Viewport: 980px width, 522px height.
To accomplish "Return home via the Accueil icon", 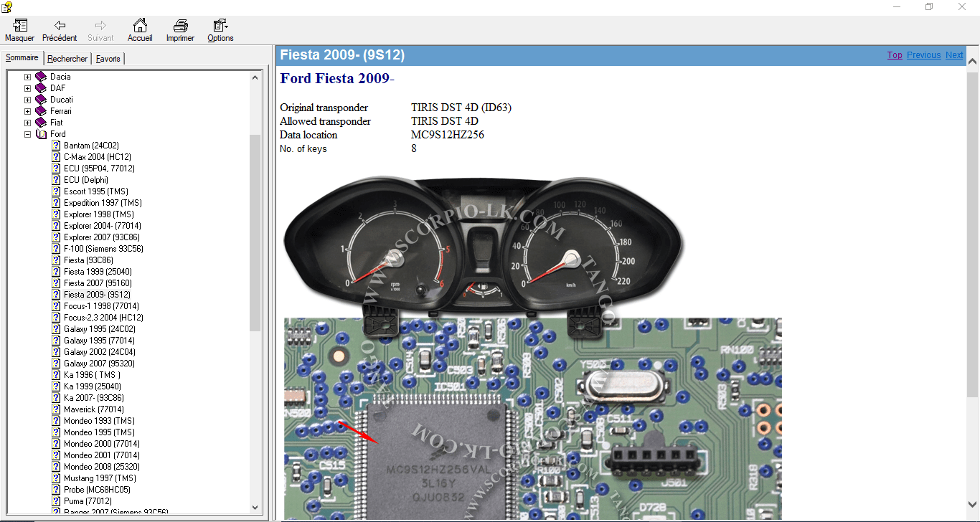I will coord(140,30).
